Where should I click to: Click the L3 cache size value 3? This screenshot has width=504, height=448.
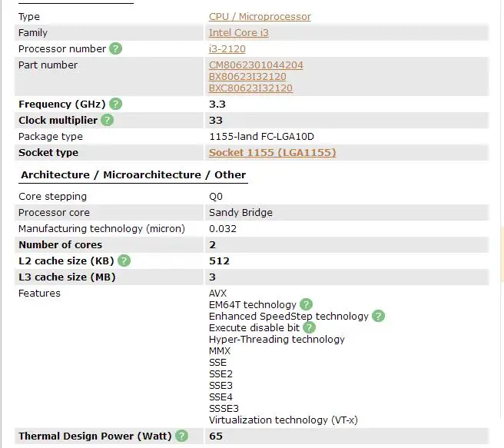coord(213,277)
